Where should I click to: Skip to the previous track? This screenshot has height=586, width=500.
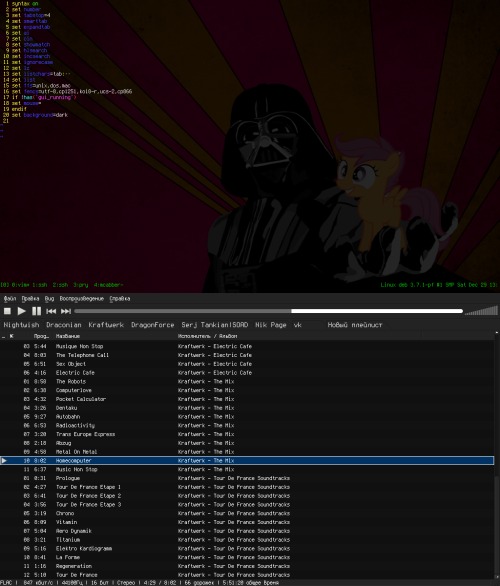(x=51, y=311)
